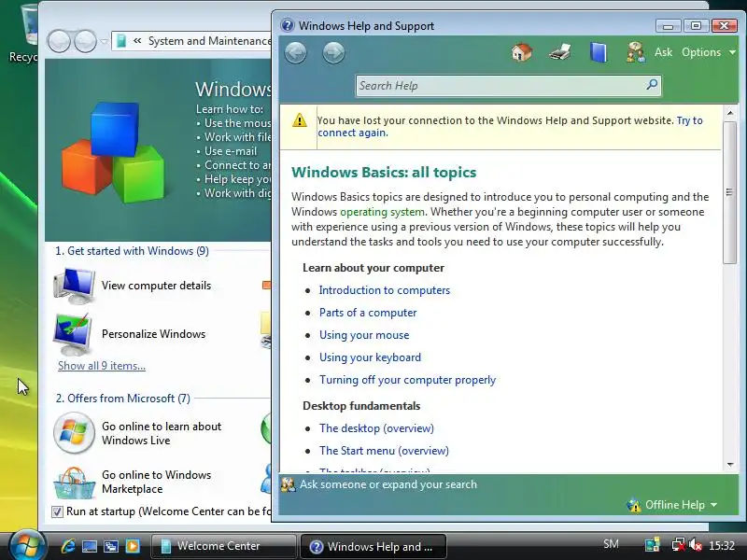Open recent pages dropdown in Welcome Center

(x=105, y=41)
